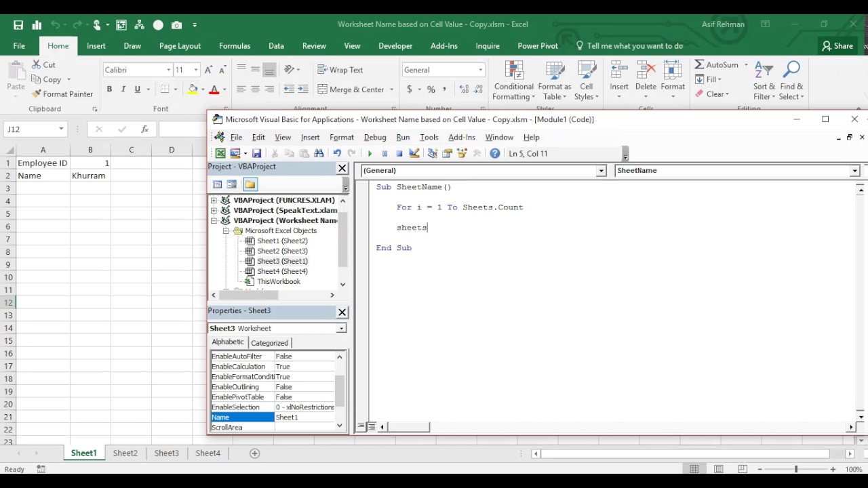Select Sheet2 worksheet tab

125,453
